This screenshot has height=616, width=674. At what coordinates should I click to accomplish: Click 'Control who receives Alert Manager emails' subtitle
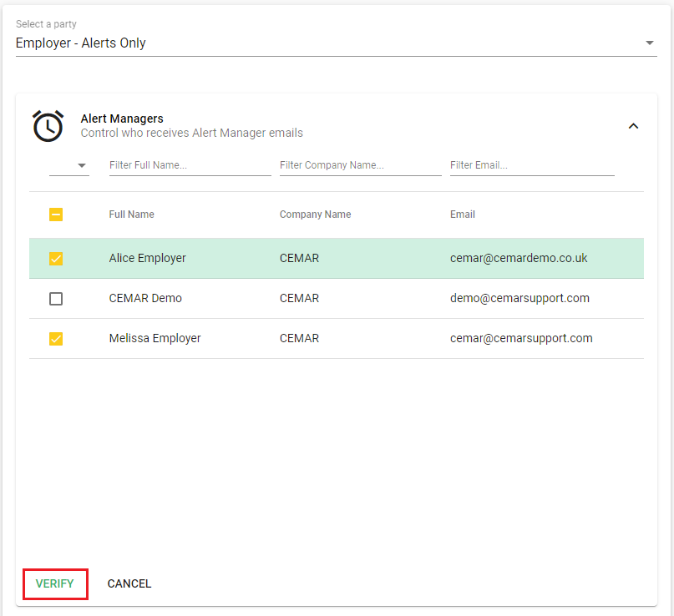(192, 134)
